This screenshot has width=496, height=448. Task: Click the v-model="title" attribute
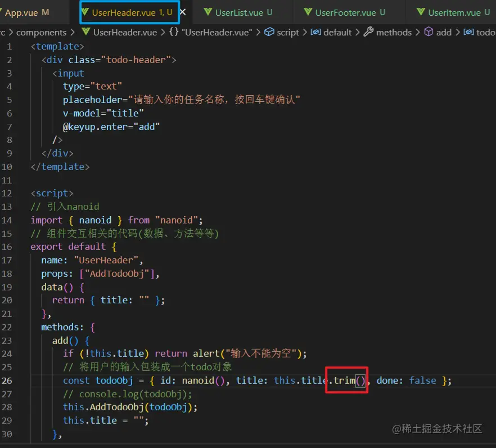coord(103,113)
